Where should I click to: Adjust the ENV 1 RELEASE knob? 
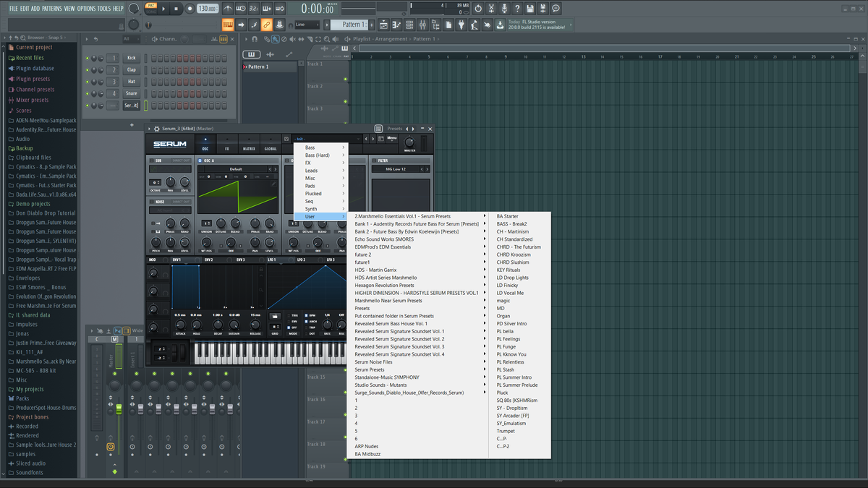click(x=255, y=325)
